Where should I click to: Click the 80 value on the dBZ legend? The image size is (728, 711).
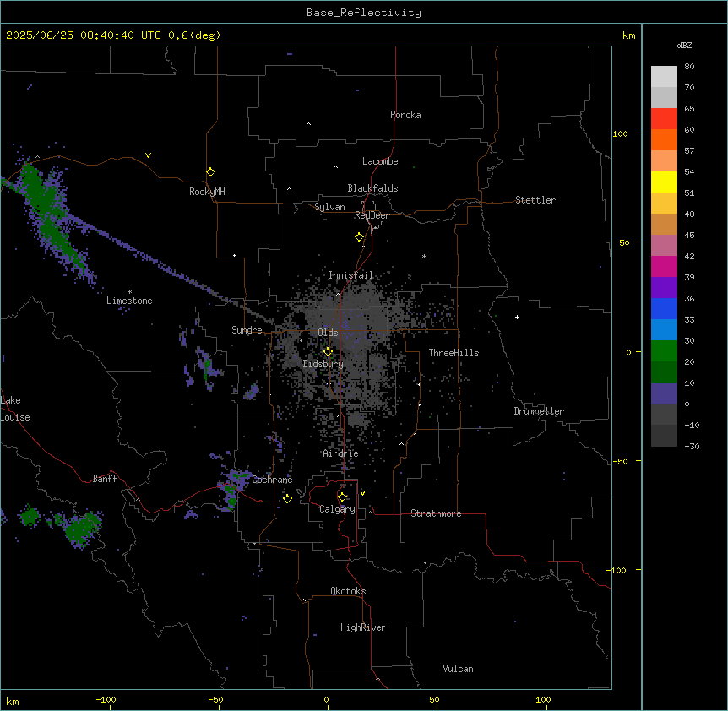(x=689, y=67)
